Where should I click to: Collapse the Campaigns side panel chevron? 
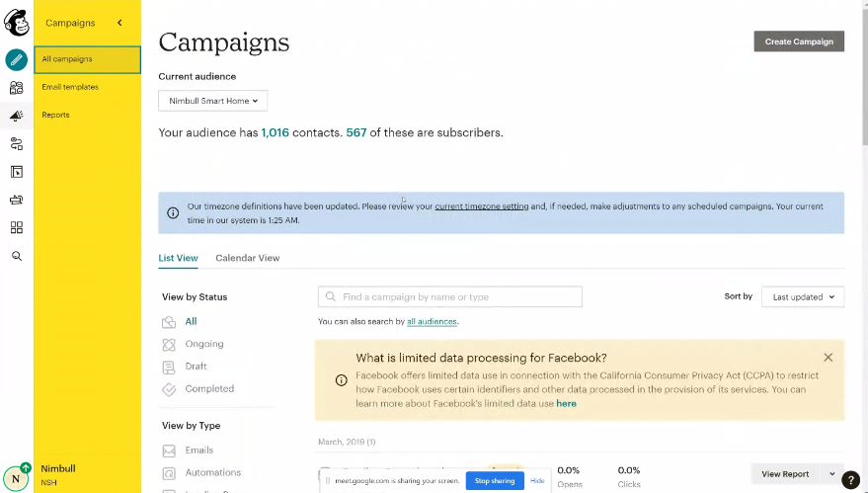(x=119, y=23)
